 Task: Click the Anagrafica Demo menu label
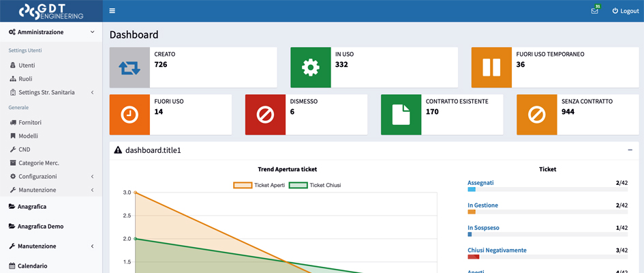click(41, 227)
